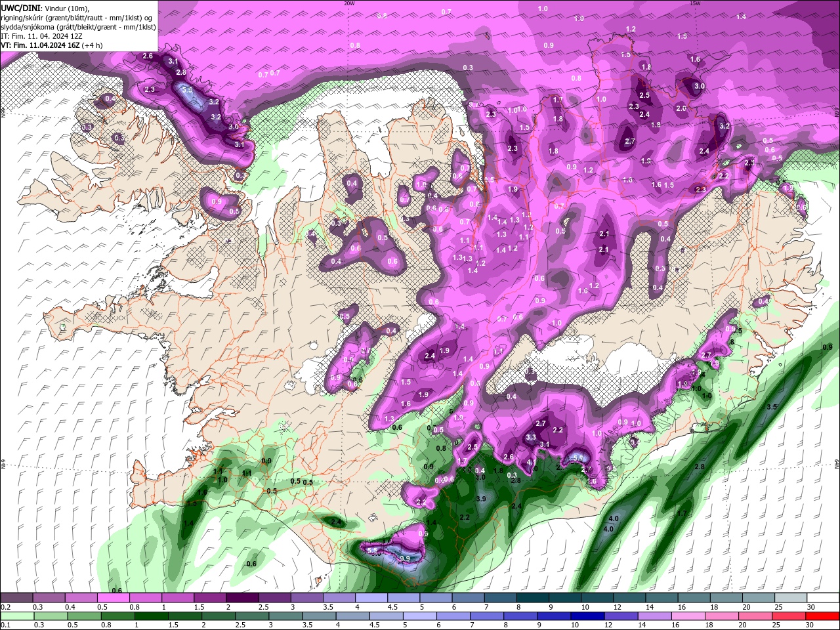Screen dimensions: 840x630
Task: Pick the darkest green 1 rain scale swatch
Action: coord(151,617)
